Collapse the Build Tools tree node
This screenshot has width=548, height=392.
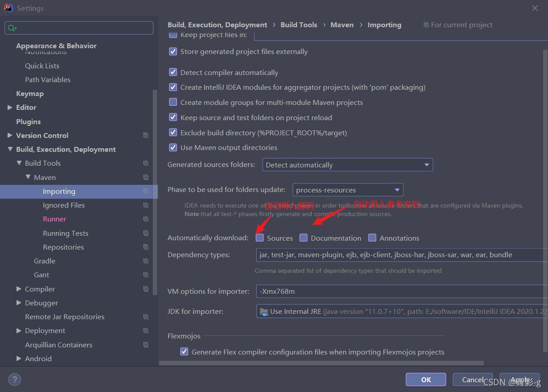click(x=19, y=163)
